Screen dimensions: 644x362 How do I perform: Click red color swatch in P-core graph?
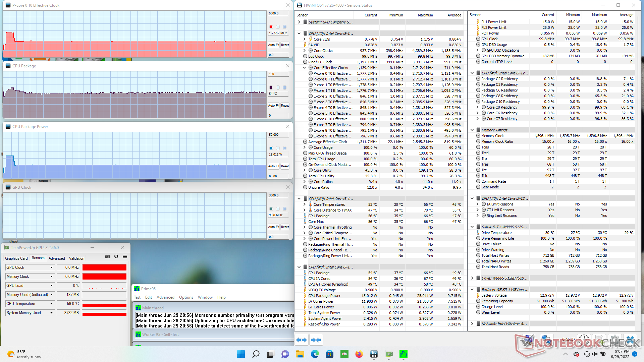point(271,27)
